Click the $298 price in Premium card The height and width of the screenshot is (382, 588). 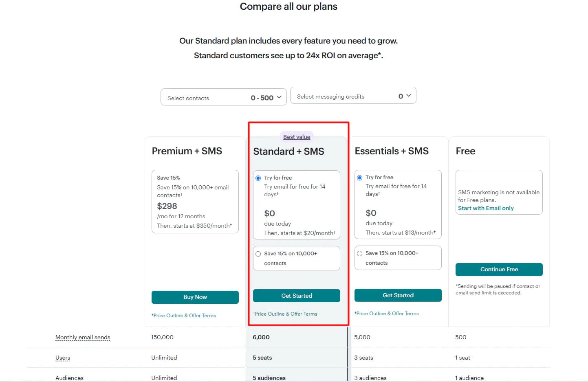(167, 206)
